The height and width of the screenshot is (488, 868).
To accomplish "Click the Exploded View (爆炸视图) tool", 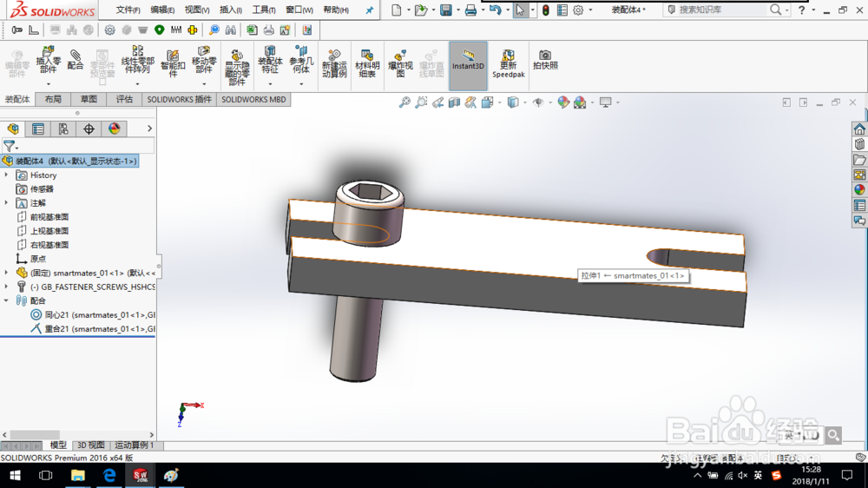I will tap(400, 63).
